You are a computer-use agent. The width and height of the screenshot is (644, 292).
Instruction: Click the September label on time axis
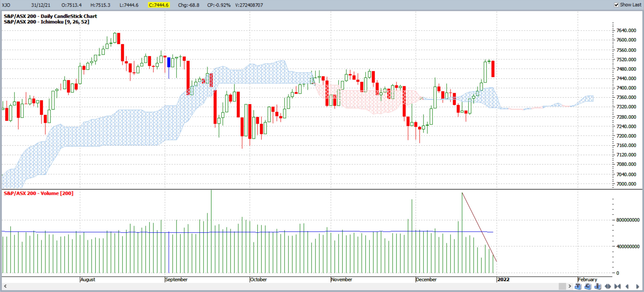coord(176,279)
